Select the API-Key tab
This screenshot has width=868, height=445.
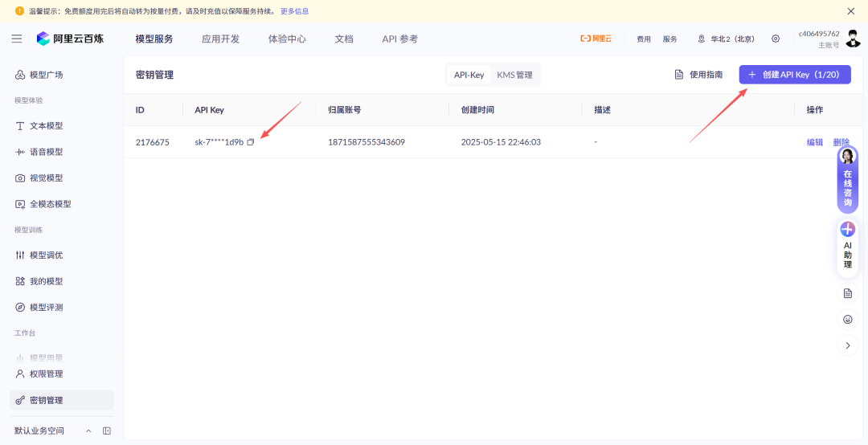tap(469, 75)
